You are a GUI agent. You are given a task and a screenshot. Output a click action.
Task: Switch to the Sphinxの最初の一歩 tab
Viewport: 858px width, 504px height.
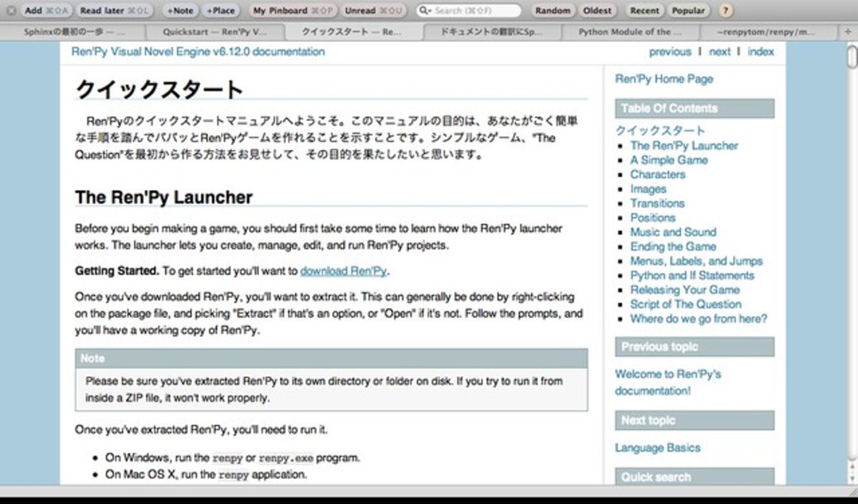73,32
